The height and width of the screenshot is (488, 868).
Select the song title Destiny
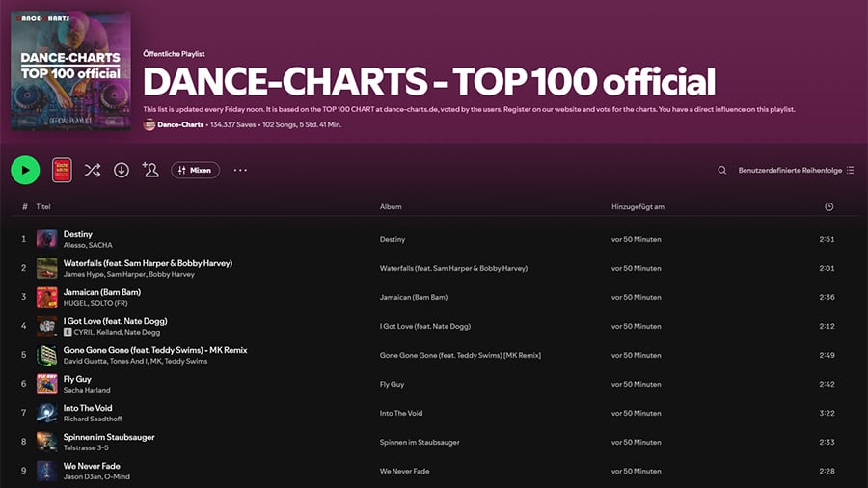(x=77, y=234)
